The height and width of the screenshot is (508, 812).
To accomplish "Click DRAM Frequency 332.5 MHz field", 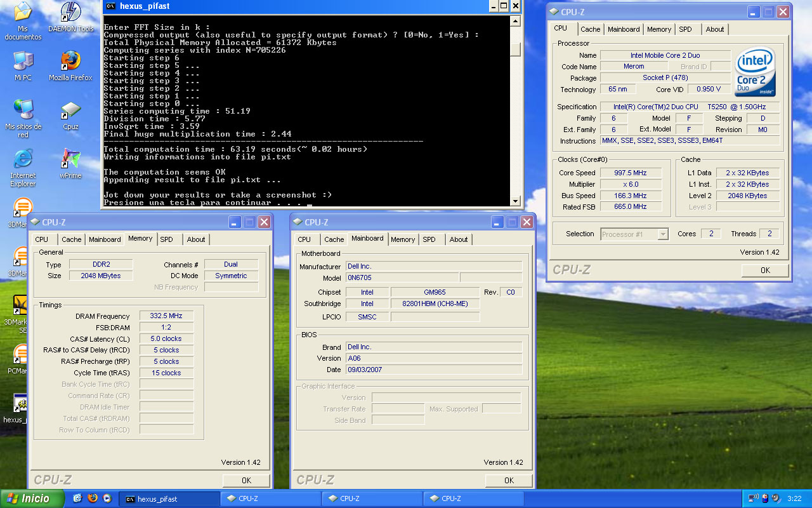I will (166, 316).
